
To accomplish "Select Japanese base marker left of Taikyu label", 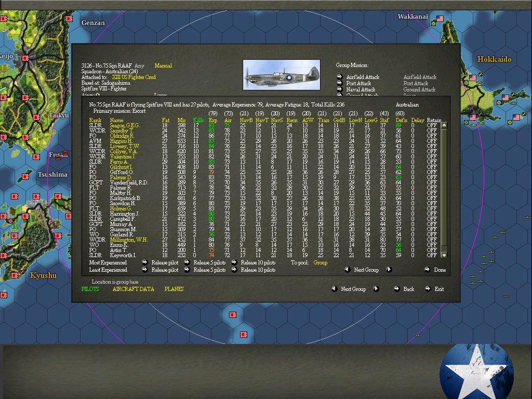I will (37, 117).
